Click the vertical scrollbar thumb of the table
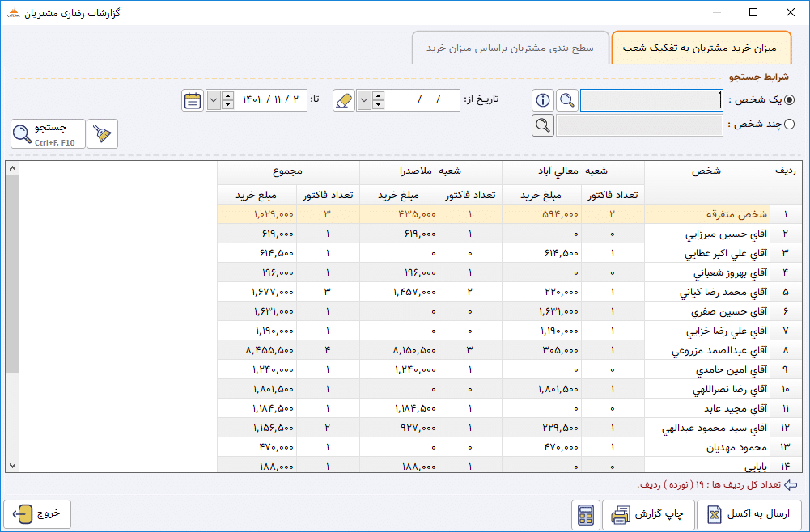The image size is (810, 532). point(12,273)
